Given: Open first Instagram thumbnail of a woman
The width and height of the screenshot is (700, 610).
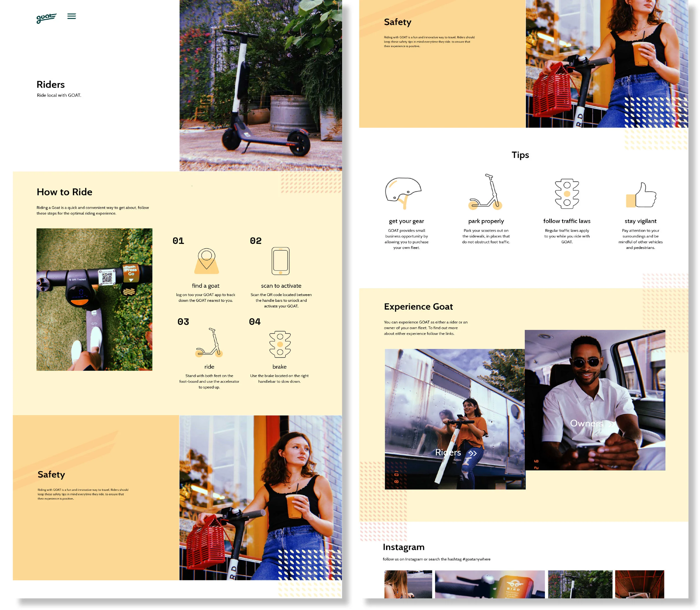Looking at the screenshot, I should 408,584.
